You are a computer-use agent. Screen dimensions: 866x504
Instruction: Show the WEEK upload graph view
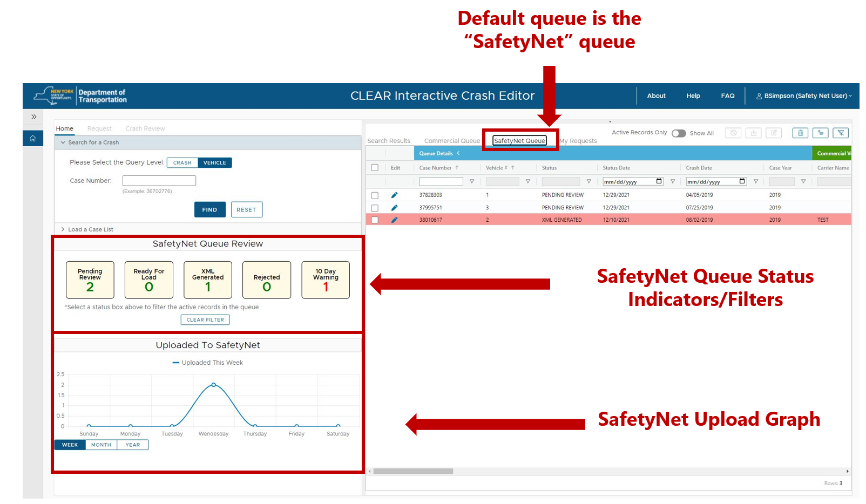(70, 445)
